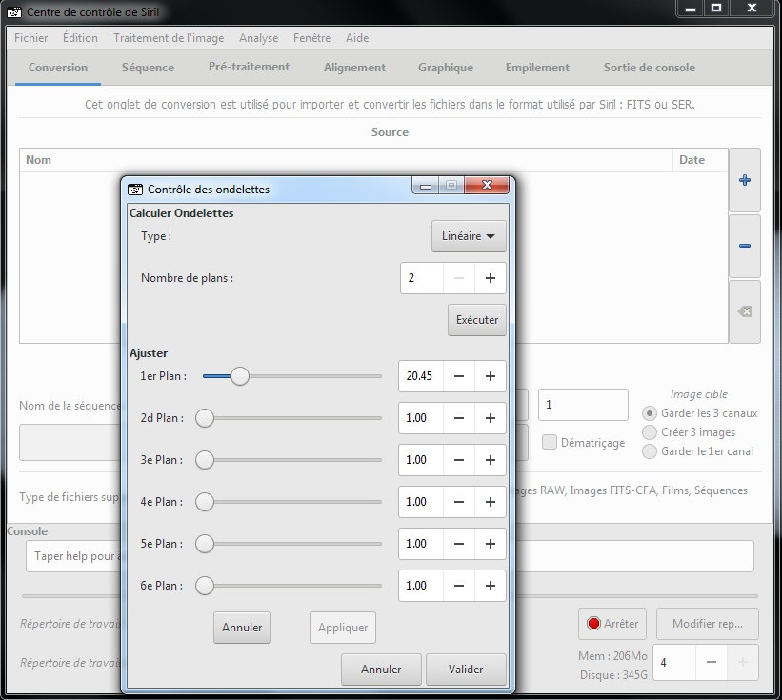
Task: Click the Modifier rep... button
Action: 707,624
